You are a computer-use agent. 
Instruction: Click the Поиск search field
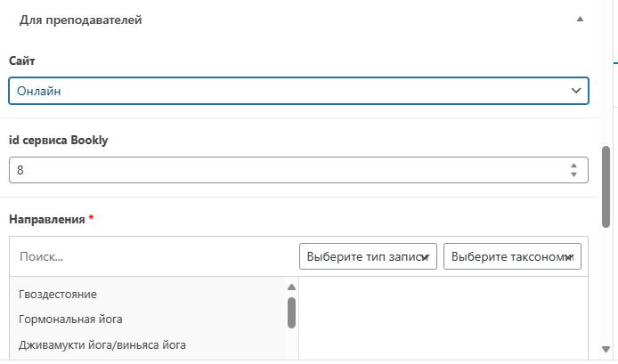click(151, 256)
